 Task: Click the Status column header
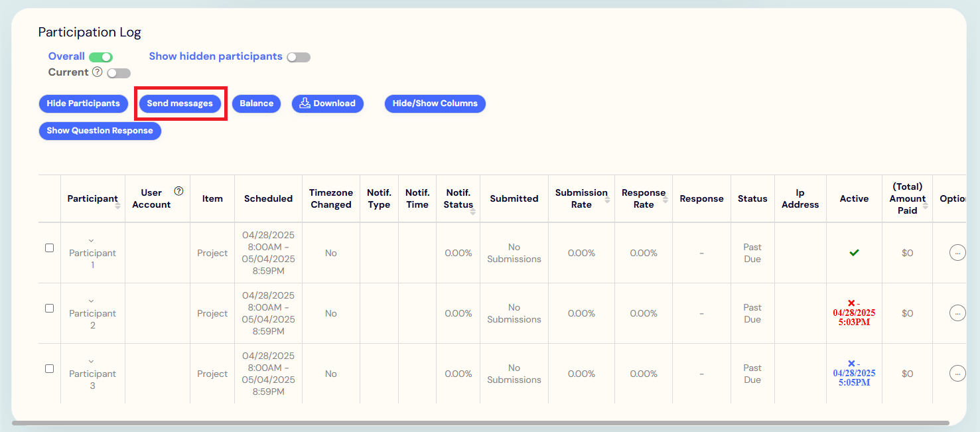point(752,198)
